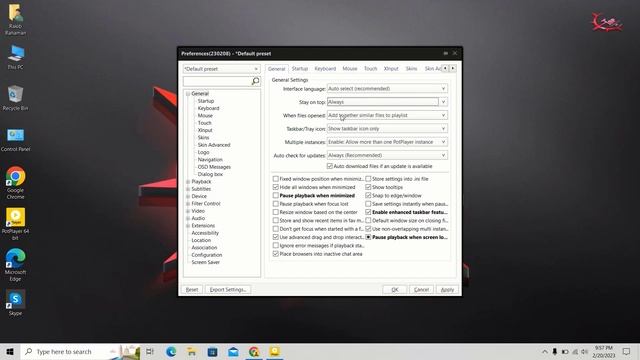Viewport: 640px width, 360px height.
Task: Open the Stay on top dropdown
Action: pos(387,102)
